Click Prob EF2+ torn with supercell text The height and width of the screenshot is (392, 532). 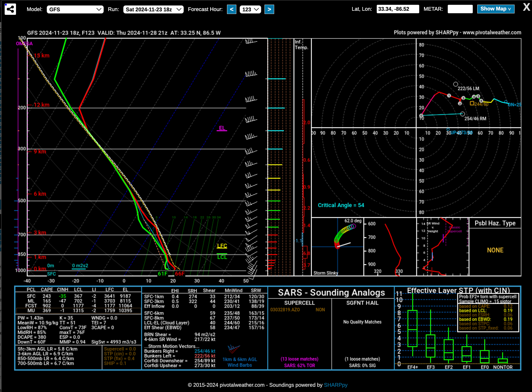488,297
